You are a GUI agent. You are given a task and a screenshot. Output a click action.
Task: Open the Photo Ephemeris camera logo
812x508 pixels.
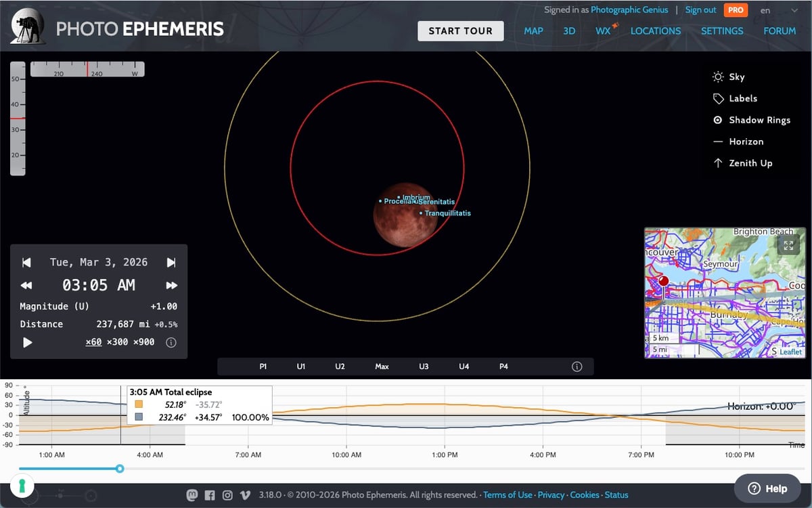(27, 26)
